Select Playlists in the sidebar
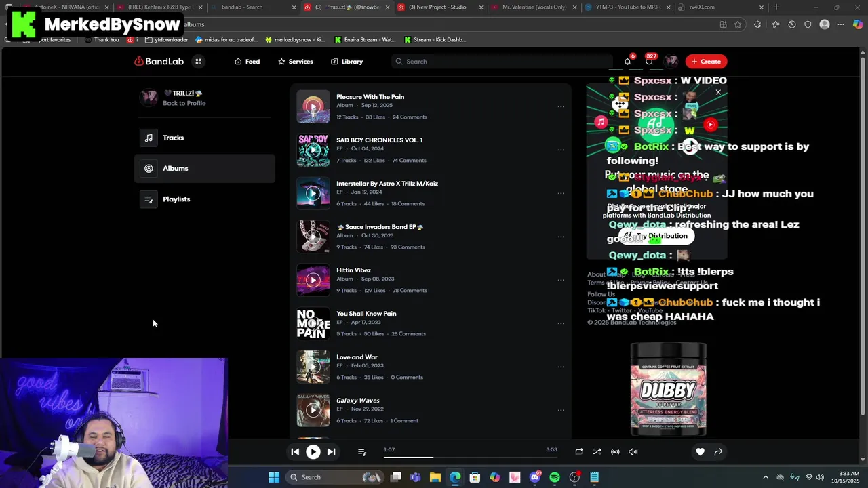The height and width of the screenshot is (488, 868). (x=205, y=199)
